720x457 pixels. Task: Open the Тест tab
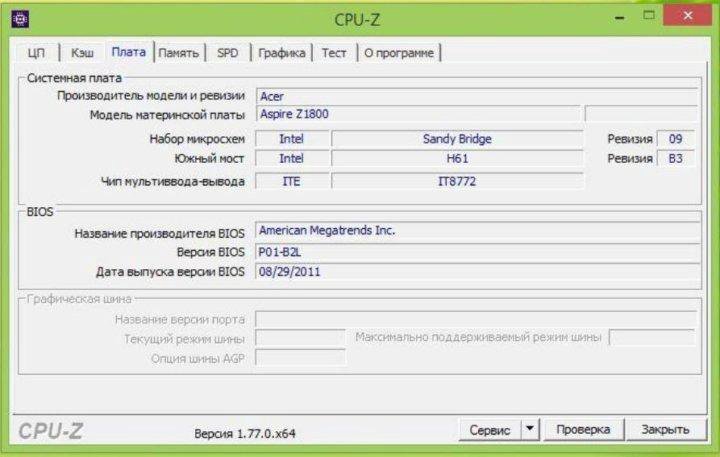click(334, 53)
